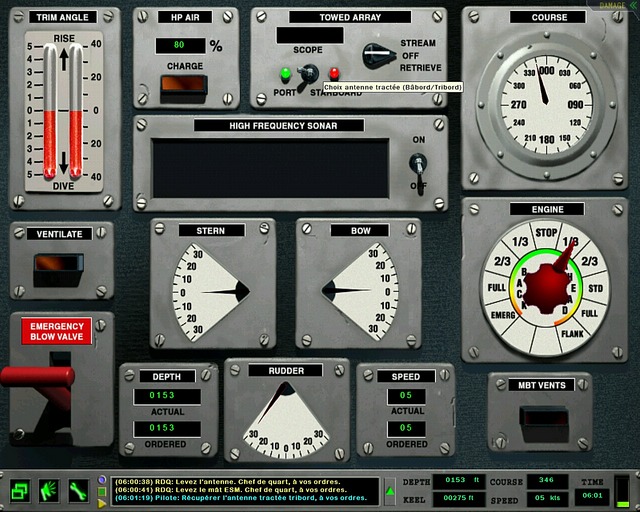Screen dimensions: 640x512
Task: Click the 06:00:38 RDQ message line
Action: point(227,482)
